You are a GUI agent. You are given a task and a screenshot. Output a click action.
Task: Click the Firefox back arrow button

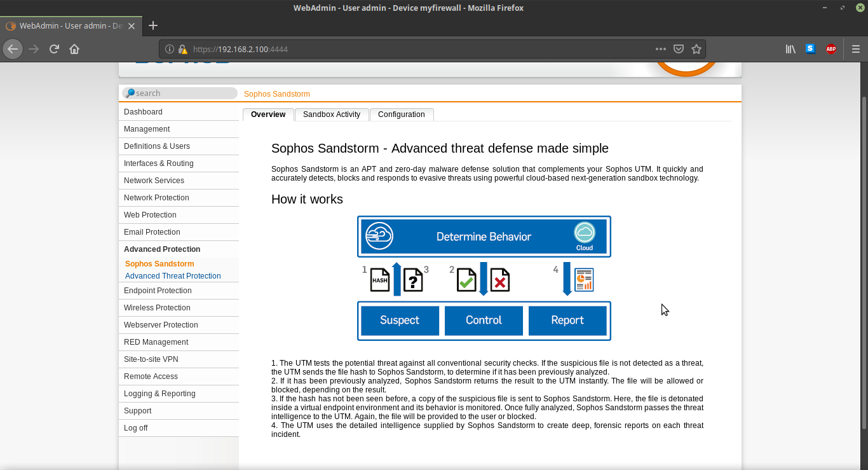(13, 49)
